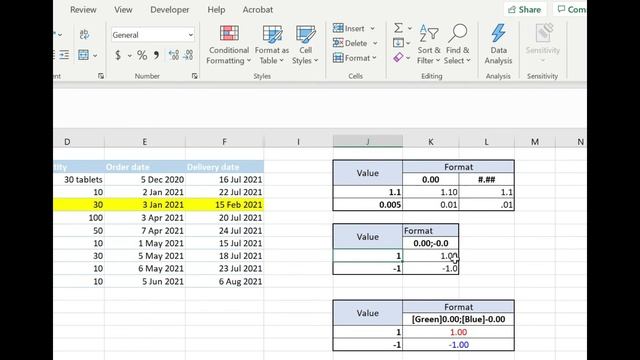
Task: Expand the Clear dropdown arrow
Action: click(408, 58)
